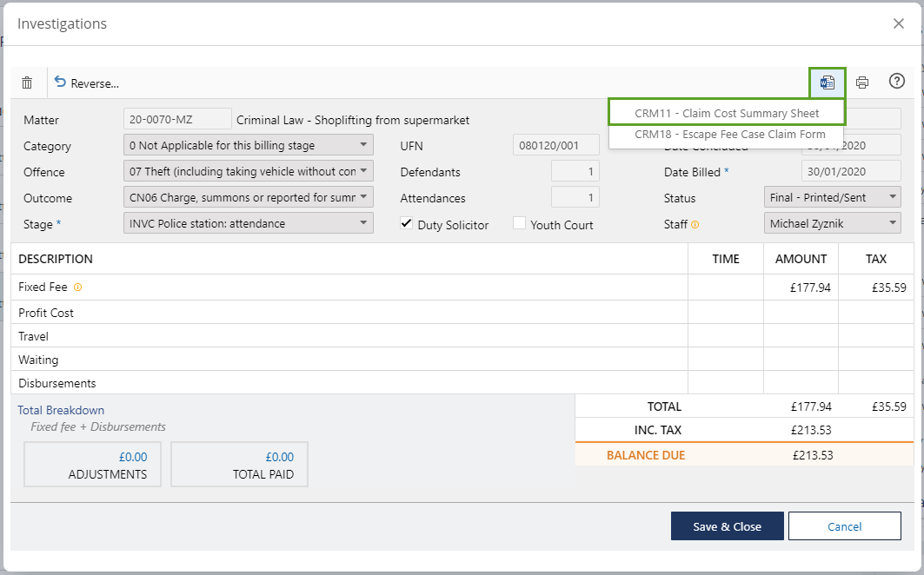The image size is (924, 575).
Task: Close the Investigations dialog
Action: click(x=898, y=23)
